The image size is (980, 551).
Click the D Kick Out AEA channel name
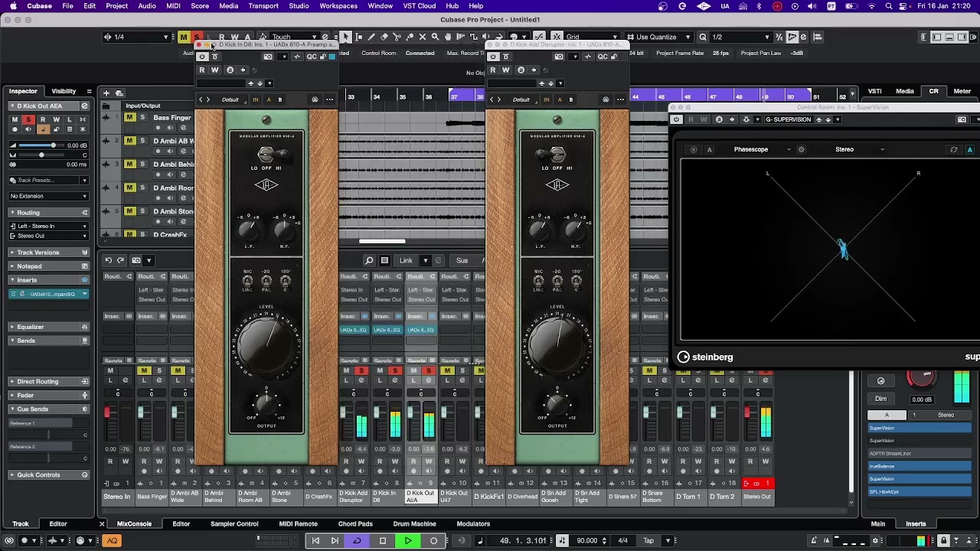pos(420,497)
